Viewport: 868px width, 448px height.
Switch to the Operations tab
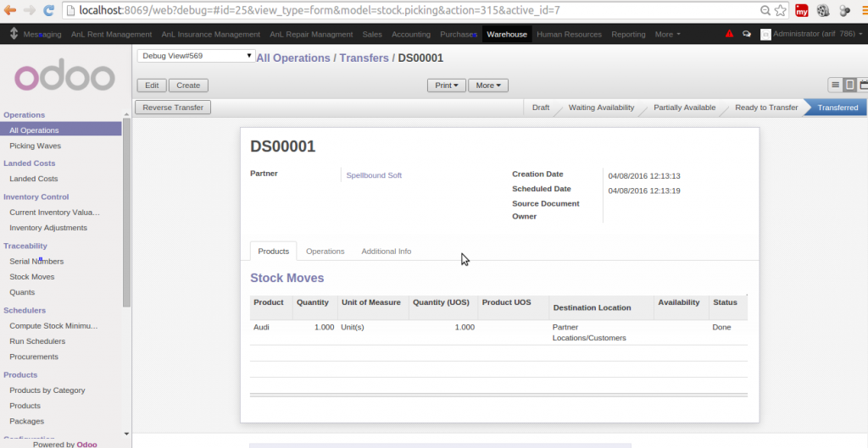click(325, 252)
